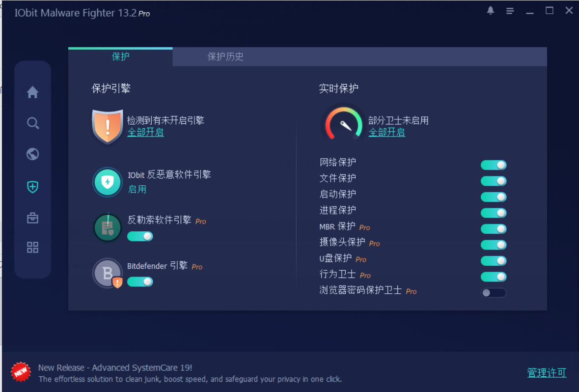Turn off the Bitdefender 引擎 toggle
The image size is (579, 392).
[140, 282]
